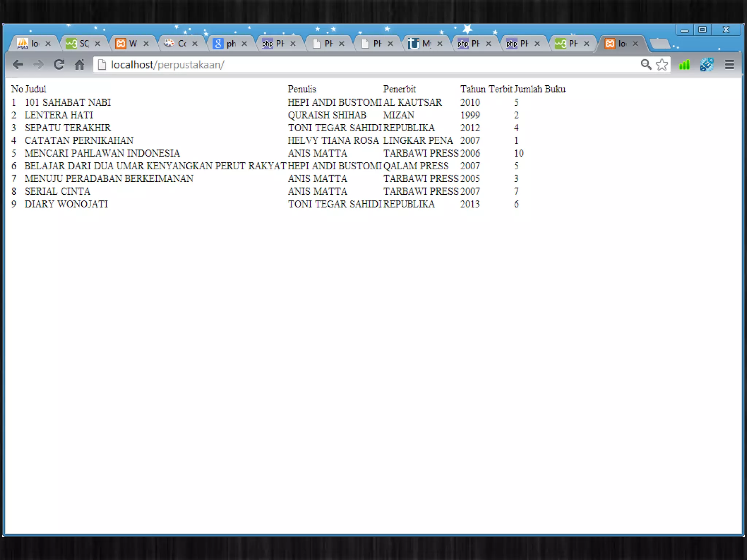Click the 'Jumlah Buku' column header
747x560 pixels.
point(540,89)
